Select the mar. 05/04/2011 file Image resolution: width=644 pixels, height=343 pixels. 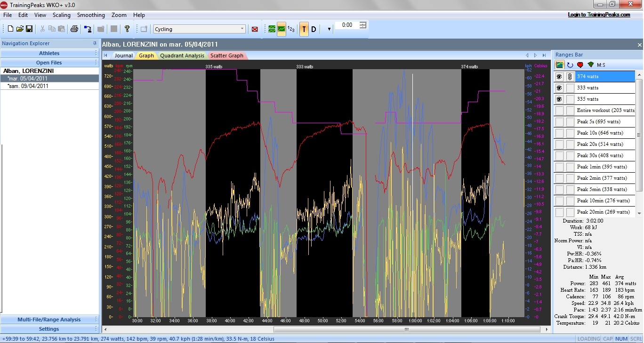49,79
